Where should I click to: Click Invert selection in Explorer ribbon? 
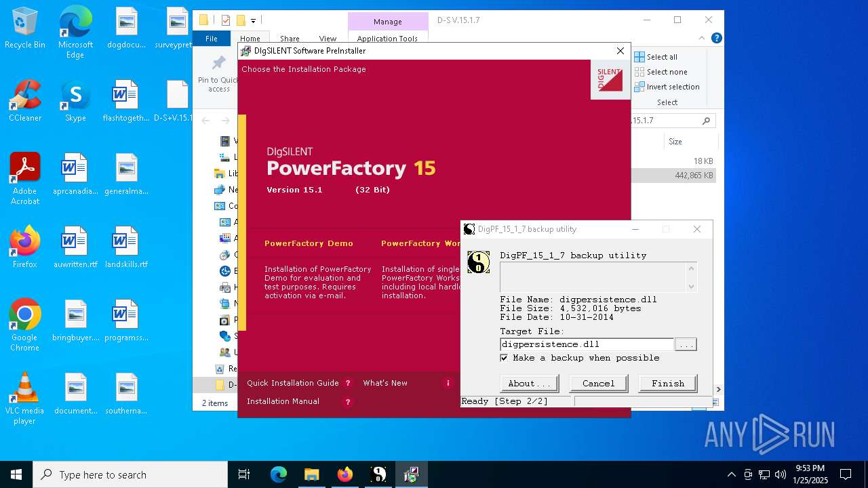pos(667,87)
